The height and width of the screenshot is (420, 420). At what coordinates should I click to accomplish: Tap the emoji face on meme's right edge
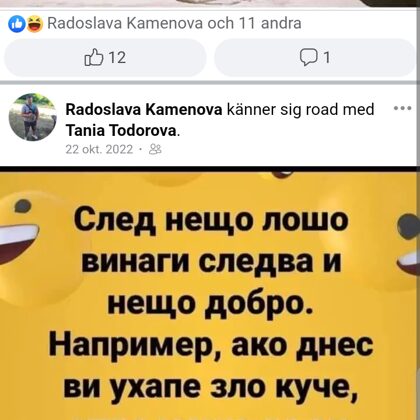tap(408, 245)
